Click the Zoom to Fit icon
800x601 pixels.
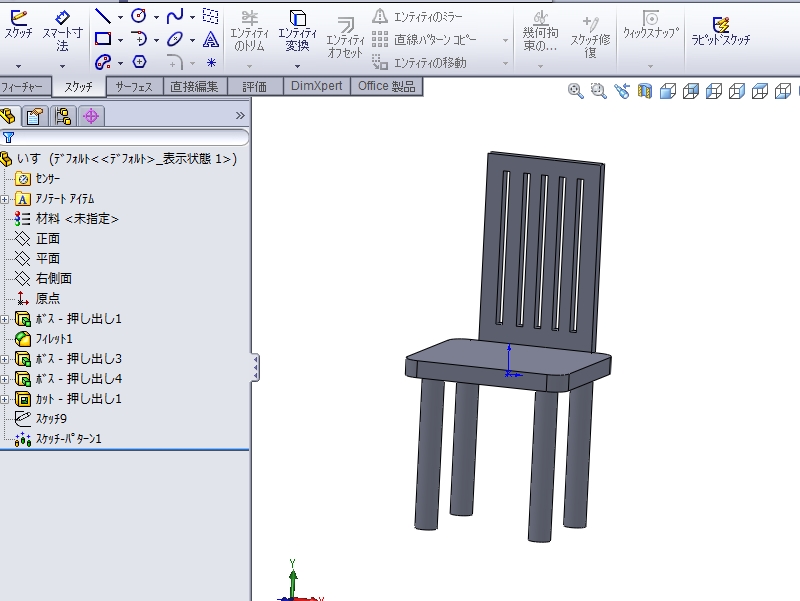click(x=576, y=91)
